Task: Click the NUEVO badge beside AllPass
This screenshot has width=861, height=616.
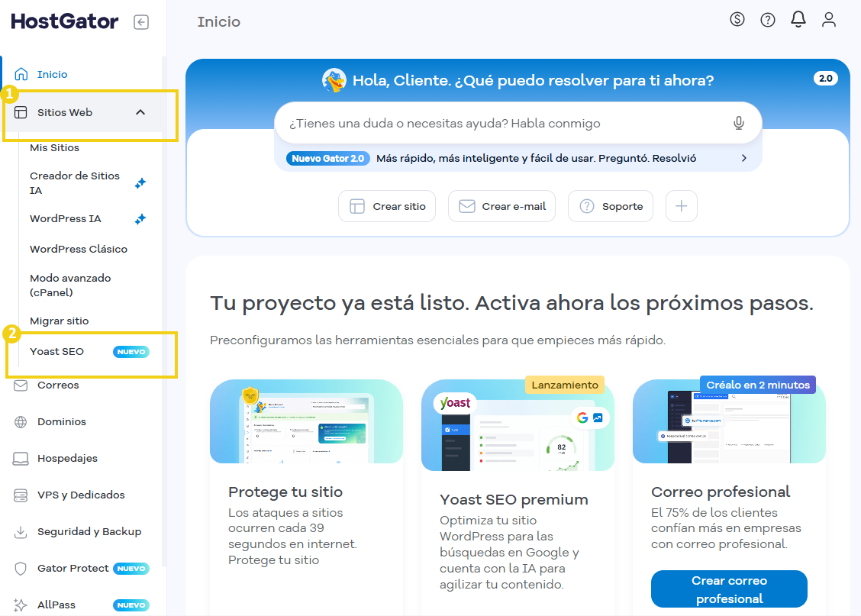Action: click(131, 605)
